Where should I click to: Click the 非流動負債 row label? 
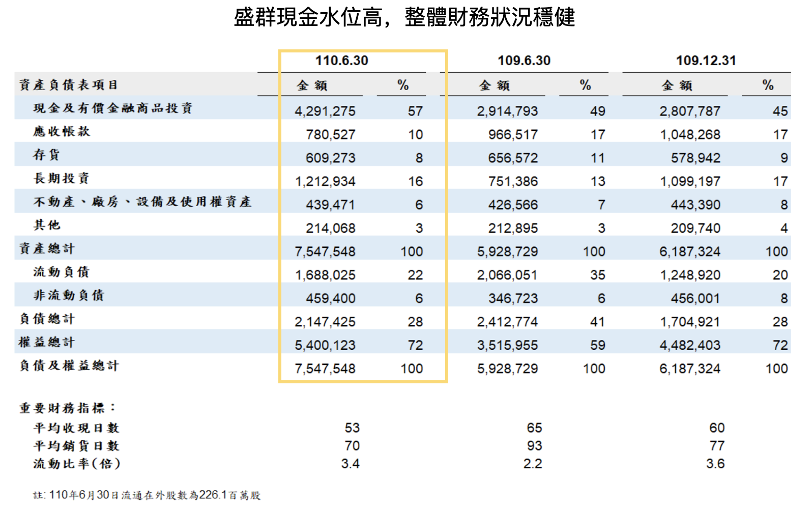pos(69,295)
